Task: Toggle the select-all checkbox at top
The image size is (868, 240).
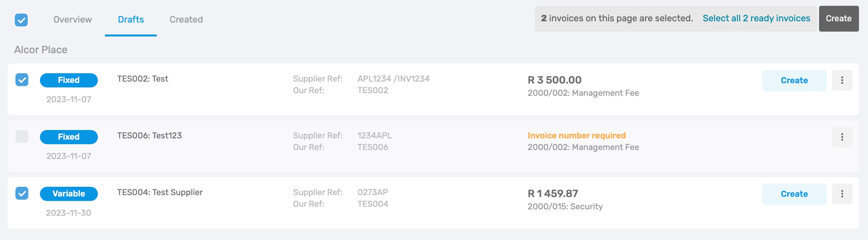Action: click(21, 20)
